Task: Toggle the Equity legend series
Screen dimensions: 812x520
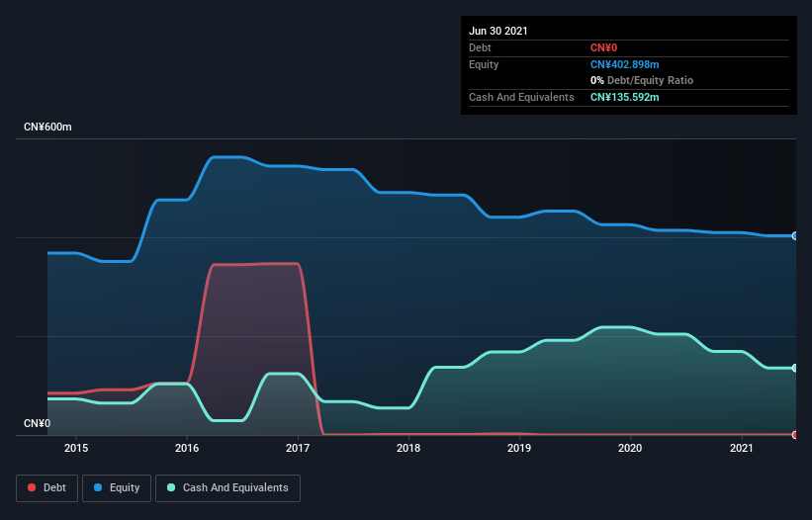Action: click(117, 488)
